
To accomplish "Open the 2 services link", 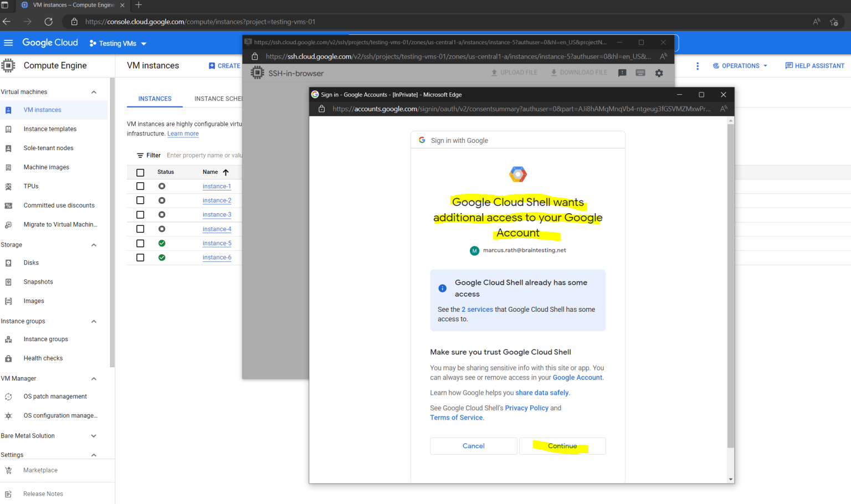I will coord(477,309).
